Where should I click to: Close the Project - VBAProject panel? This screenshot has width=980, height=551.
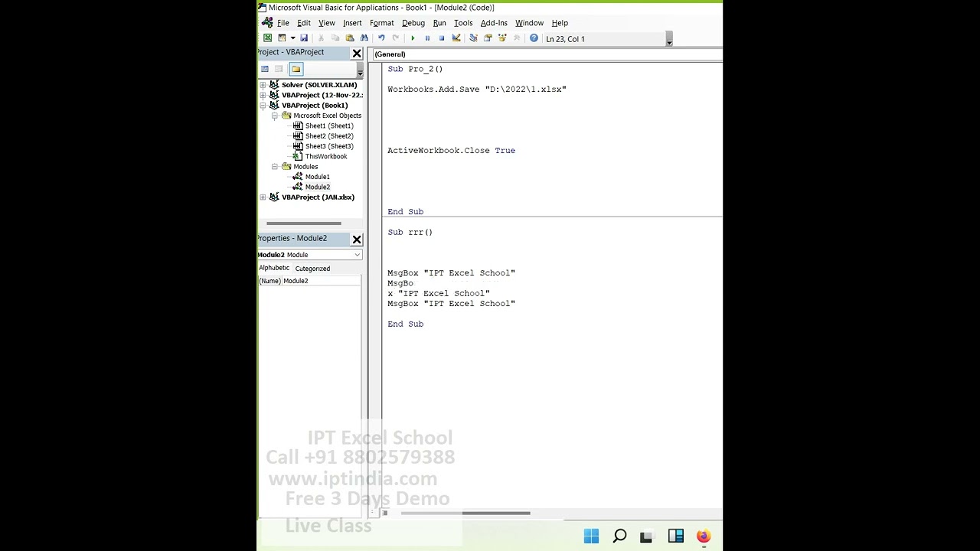[x=357, y=54]
